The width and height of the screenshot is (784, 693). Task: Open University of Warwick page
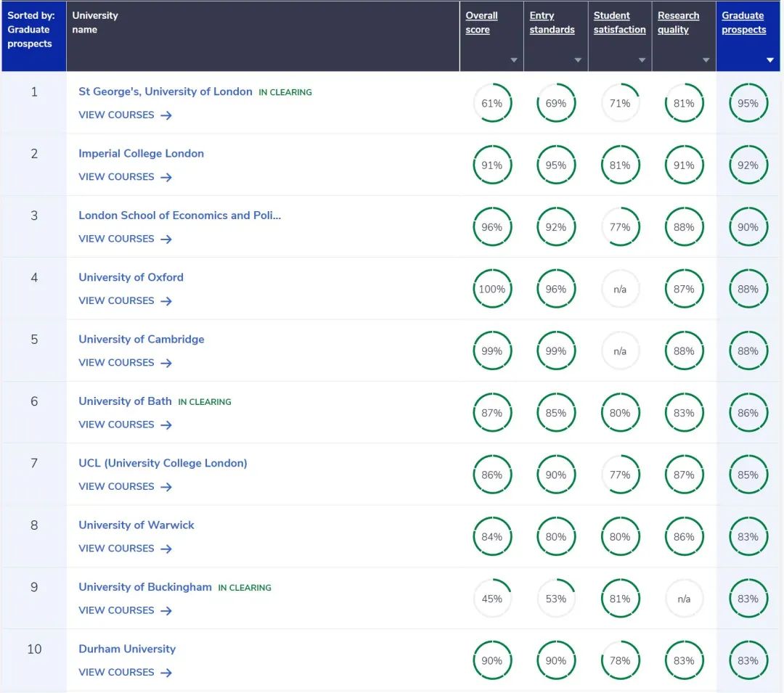(x=136, y=525)
